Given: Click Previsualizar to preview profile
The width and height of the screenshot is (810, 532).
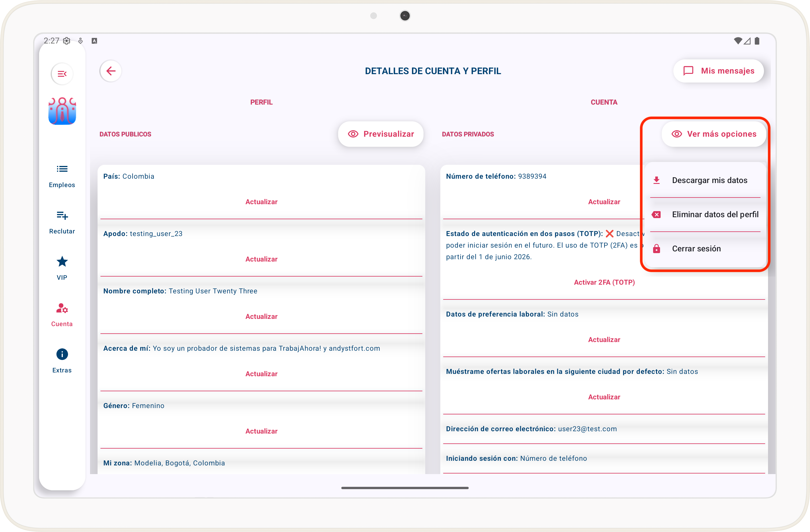Looking at the screenshot, I should coord(380,134).
